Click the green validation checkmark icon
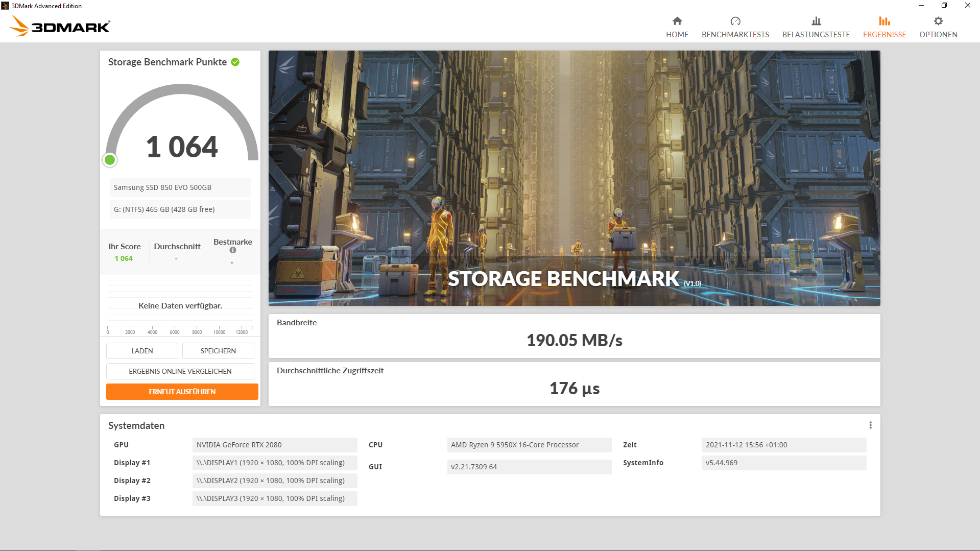Viewport: 980px width, 551px height. [235, 62]
